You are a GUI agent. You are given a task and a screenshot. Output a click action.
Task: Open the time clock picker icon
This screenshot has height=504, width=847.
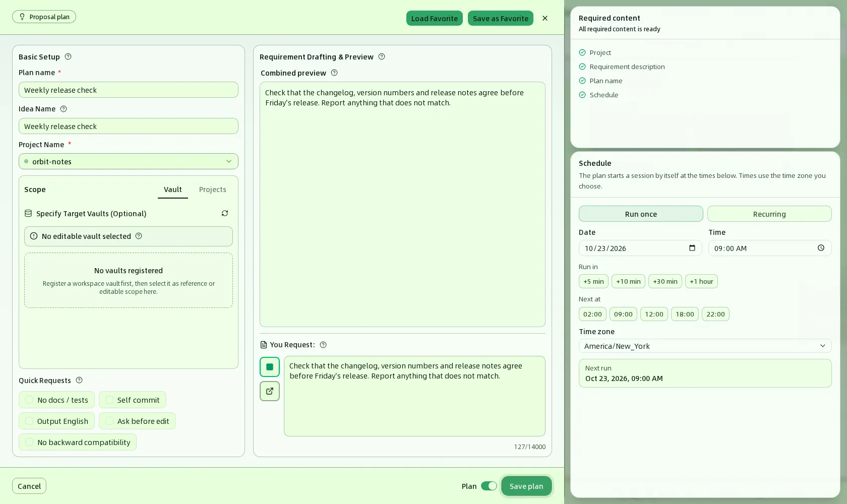point(821,248)
